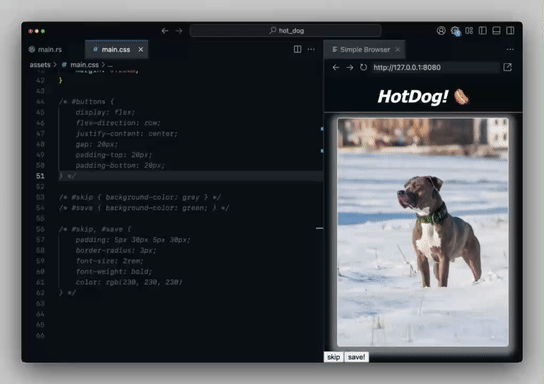Image resolution: width=544 pixels, height=384 pixels.
Task: Select the main.css editor tab
Action: click(116, 49)
